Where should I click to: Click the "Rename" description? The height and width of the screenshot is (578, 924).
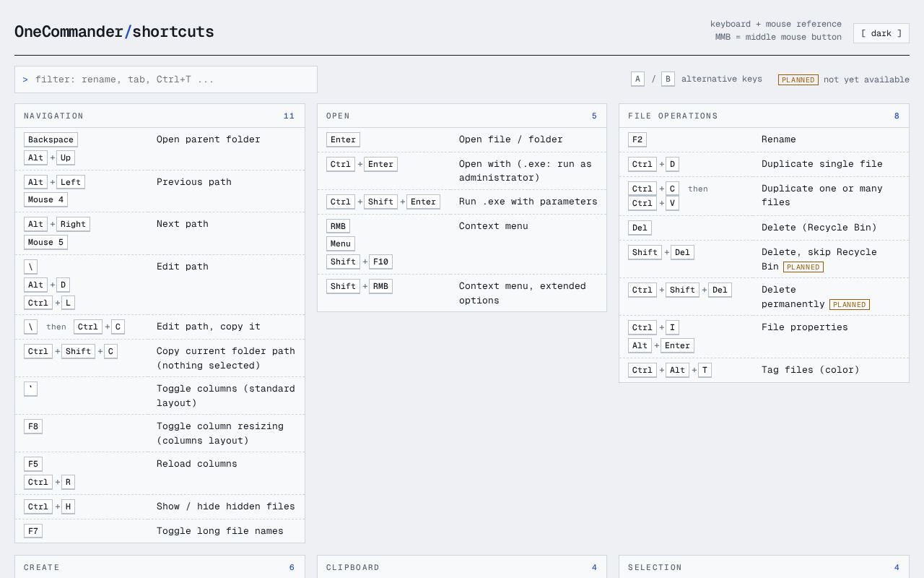tap(779, 139)
